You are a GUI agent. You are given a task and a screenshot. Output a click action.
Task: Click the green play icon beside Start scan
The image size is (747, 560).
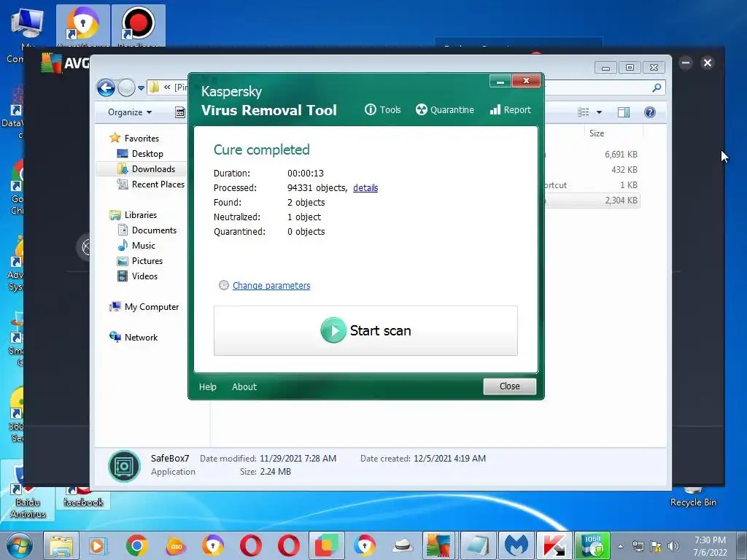point(333,330)
